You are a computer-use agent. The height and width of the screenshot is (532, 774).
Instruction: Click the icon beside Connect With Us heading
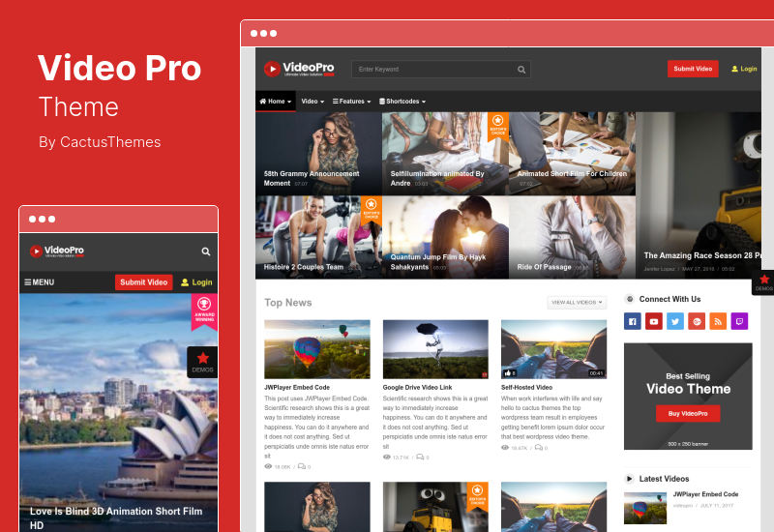(630, 299)
